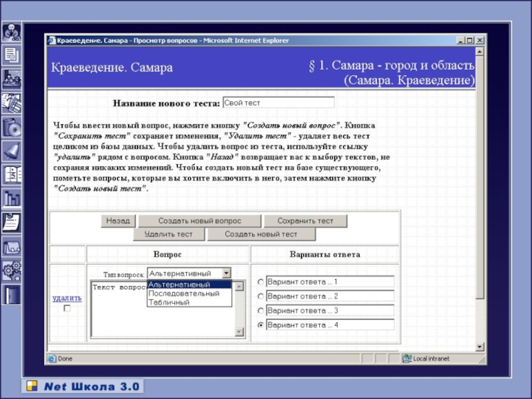
Task: Click the Local intranet status text
Action: (431, 358)
